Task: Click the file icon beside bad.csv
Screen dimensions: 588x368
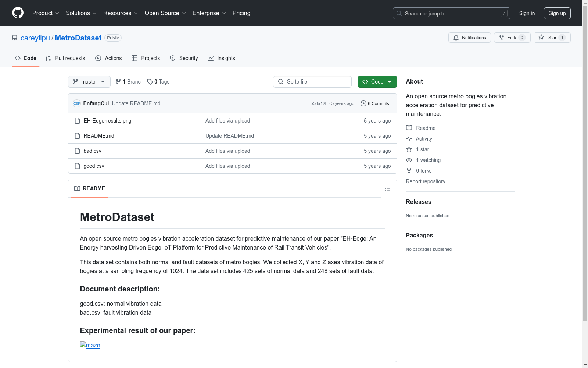Action: click(x=77, y=151)
